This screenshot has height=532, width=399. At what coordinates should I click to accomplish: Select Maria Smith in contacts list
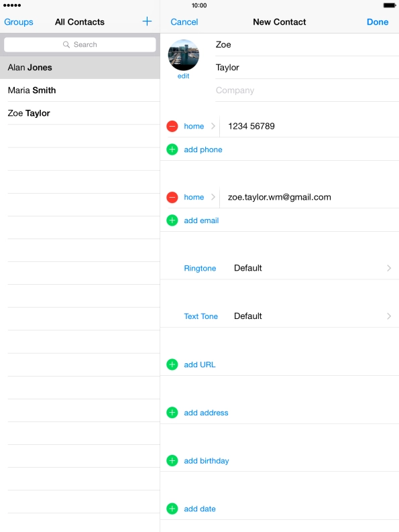(80, 90)
